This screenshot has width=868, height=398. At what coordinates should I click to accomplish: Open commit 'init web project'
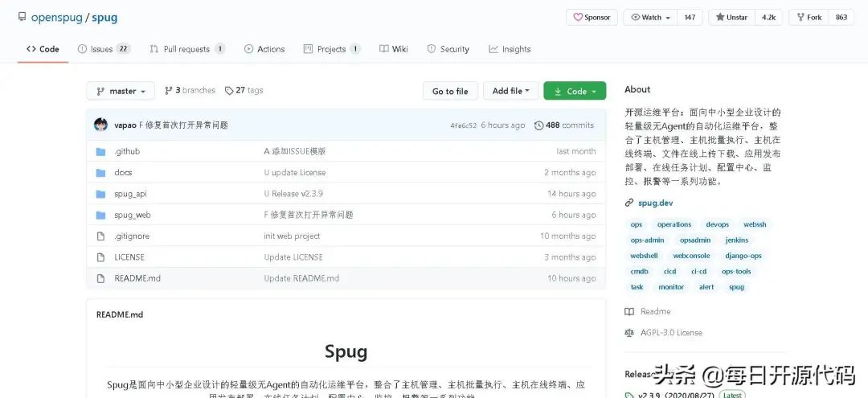[x=292, y=236]
